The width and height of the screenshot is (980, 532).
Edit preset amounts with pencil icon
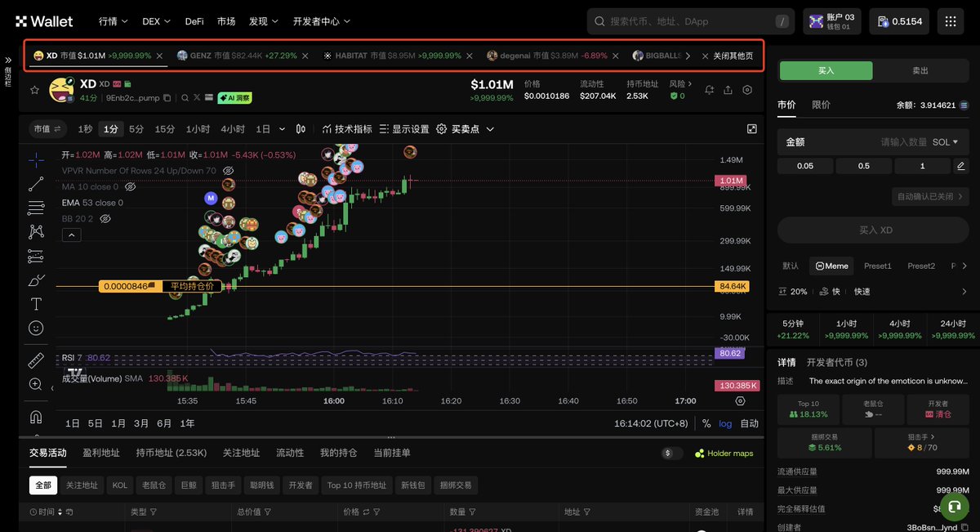point(961,167)
